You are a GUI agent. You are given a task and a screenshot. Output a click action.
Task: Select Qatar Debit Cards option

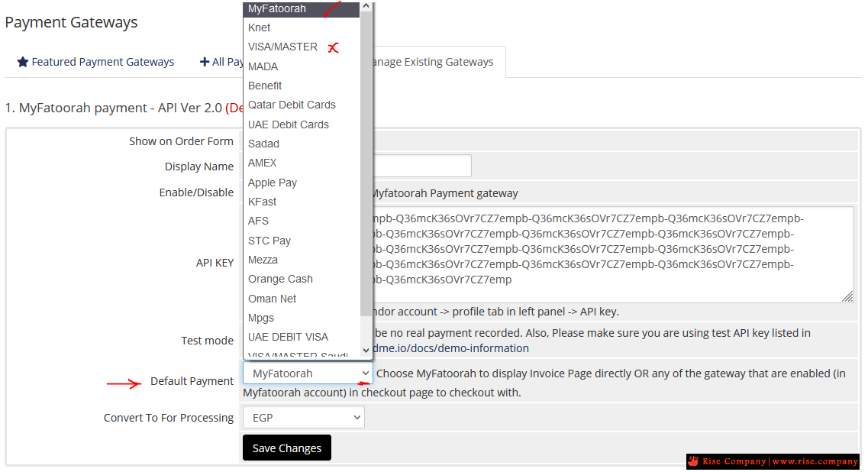click(x=302, y=105)
